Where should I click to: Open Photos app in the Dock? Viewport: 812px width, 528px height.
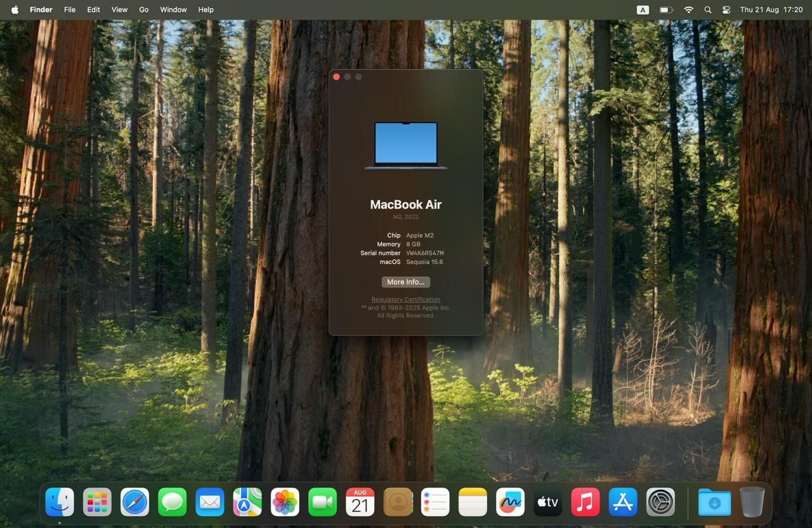[285, 503]
